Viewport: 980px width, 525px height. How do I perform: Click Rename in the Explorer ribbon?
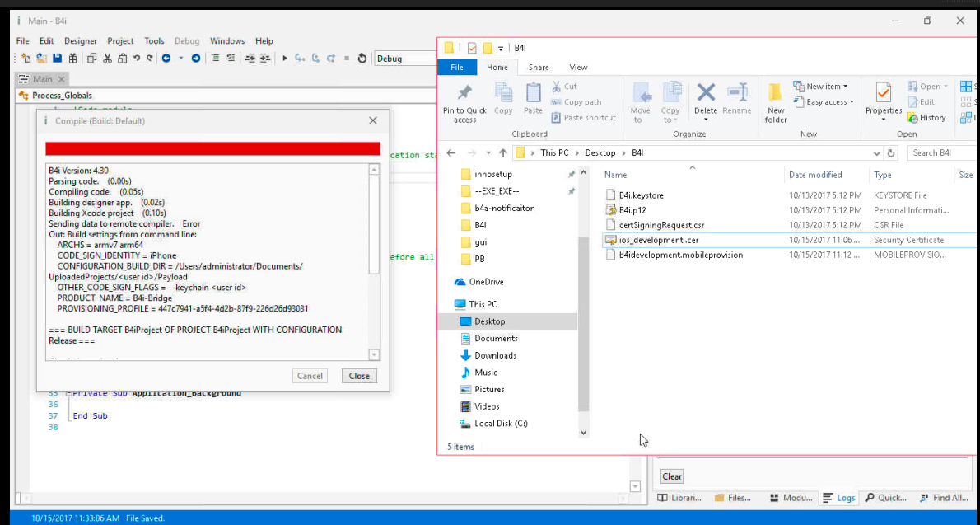click(737, 99)
